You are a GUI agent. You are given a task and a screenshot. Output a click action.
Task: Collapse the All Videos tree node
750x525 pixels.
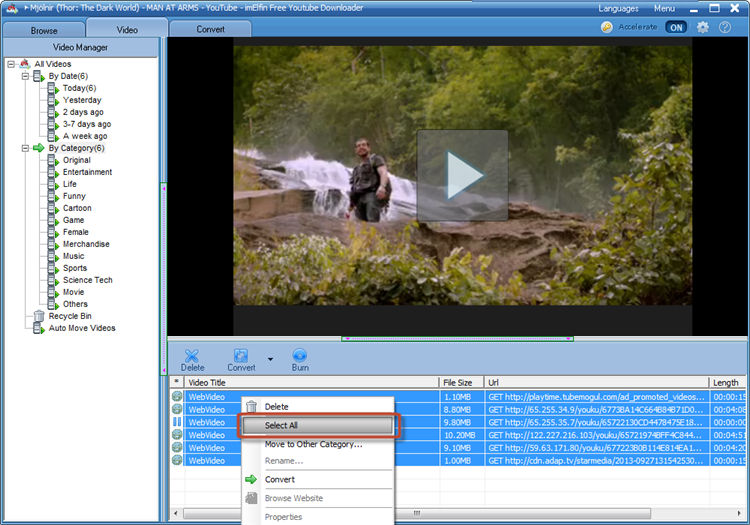11,64
